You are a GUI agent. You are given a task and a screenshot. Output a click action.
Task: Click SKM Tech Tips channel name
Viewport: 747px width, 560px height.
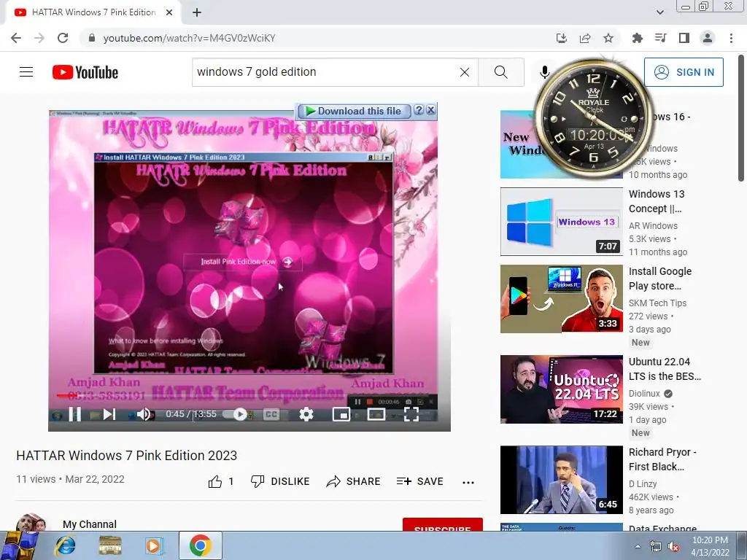[657, 303]
